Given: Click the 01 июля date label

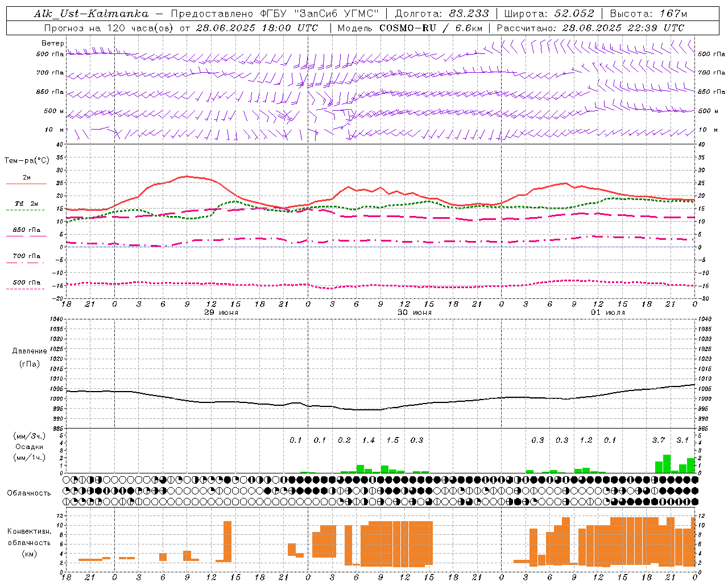Looking at the screenshot, I should pyautogui.click(x=608, y=313).
